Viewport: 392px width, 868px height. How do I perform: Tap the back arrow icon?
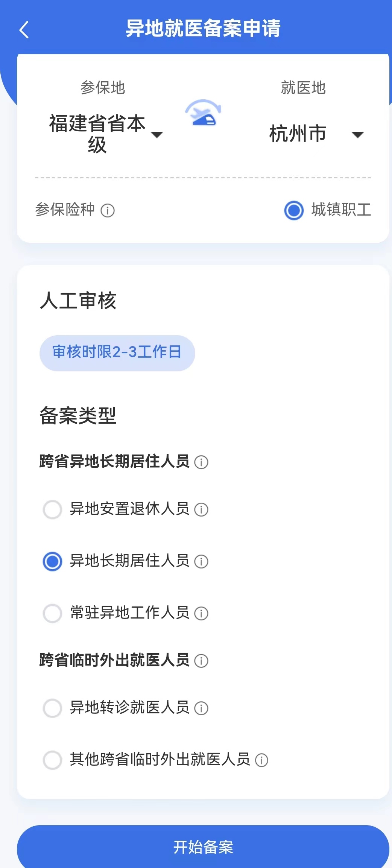point(24,29)
